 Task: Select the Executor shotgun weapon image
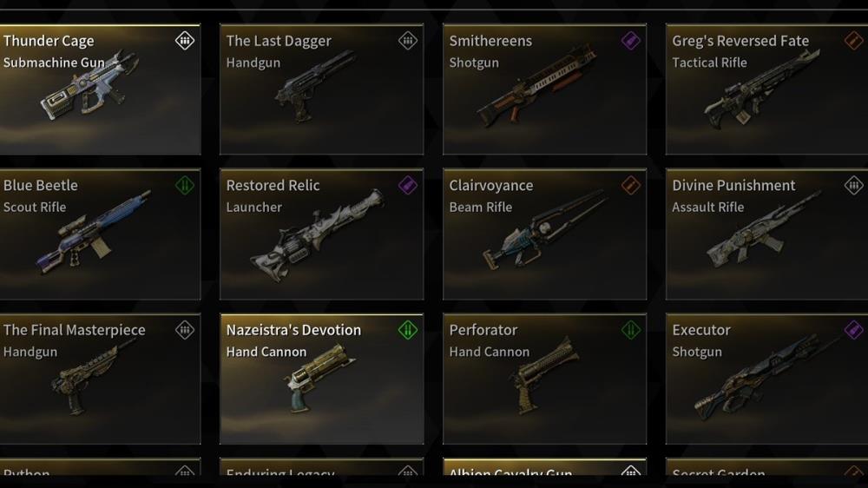tap(769, 377)
